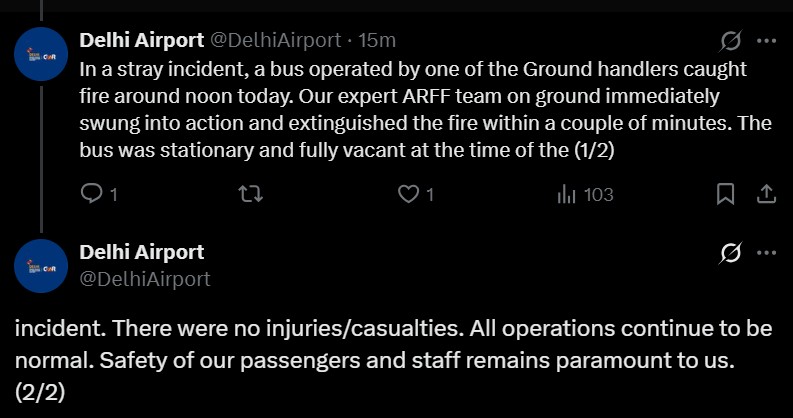Open Delhi Airport avatar on first tweet
The height and width of the screenshot is (418, 793).
tap(41, 57)
